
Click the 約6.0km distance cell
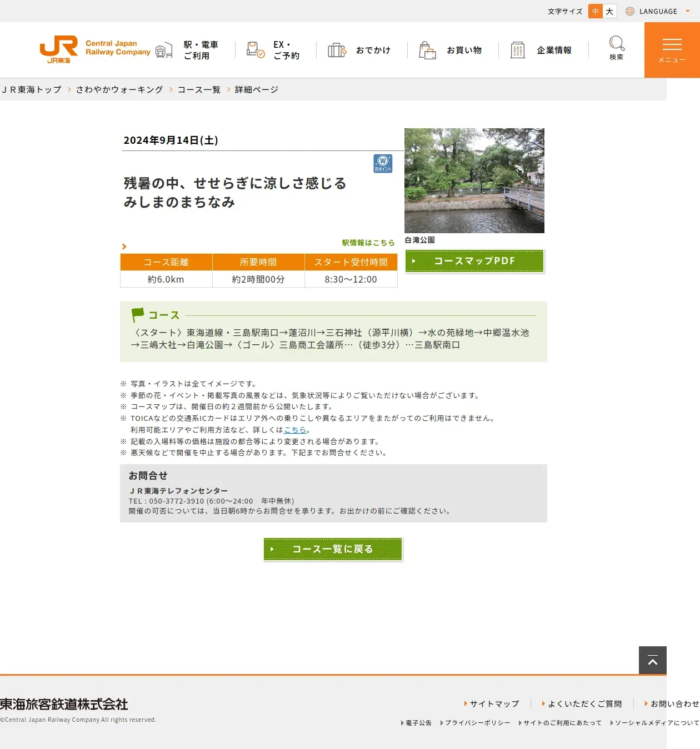coord(166,279)
